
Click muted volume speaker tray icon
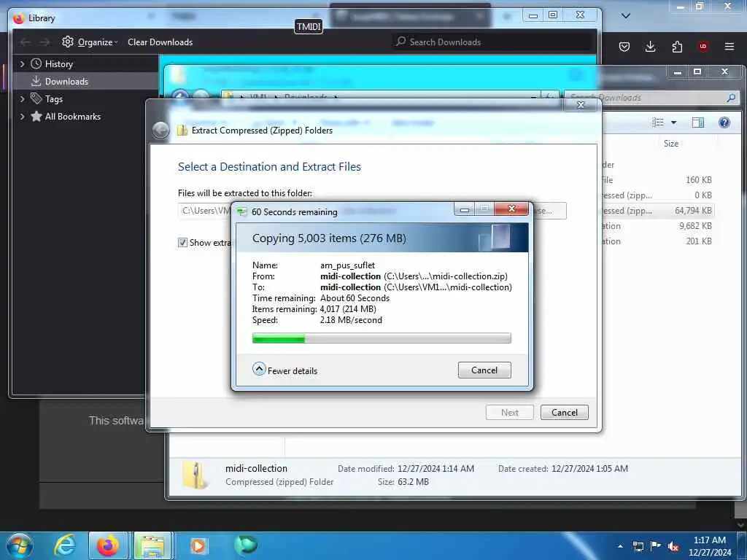[673, 547]
